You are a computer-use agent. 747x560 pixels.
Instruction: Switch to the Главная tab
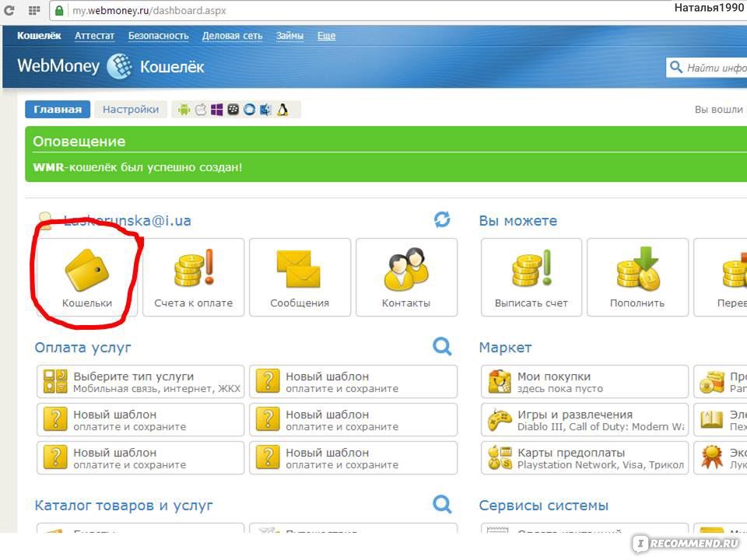58,110
